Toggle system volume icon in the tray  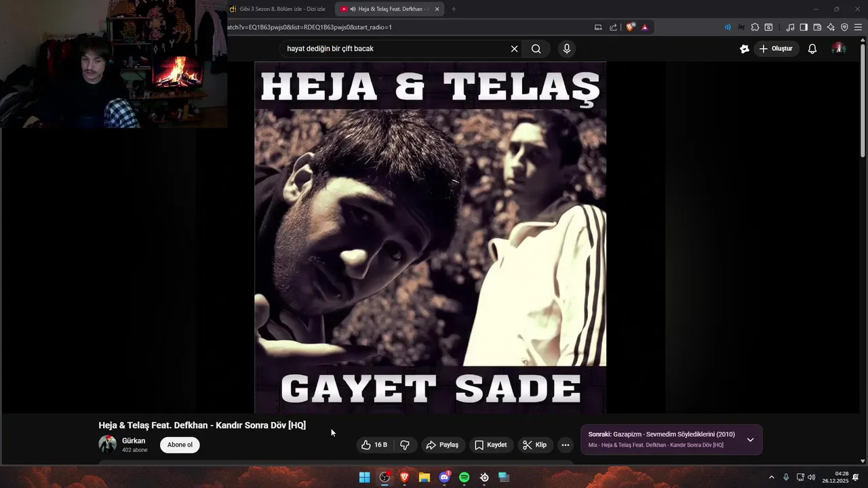click(x=812, y=477)
